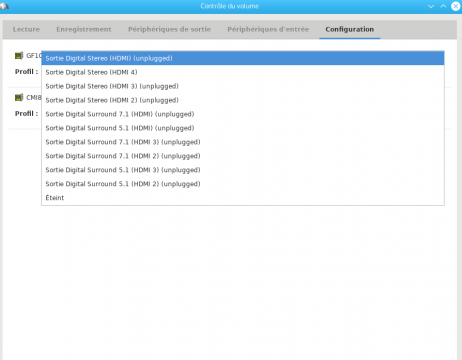Viewport: 462px width, 360px height.
Task: Select Digital Surround 7.1 (HDMI) (unplugged)
Action: click(243, 114)
